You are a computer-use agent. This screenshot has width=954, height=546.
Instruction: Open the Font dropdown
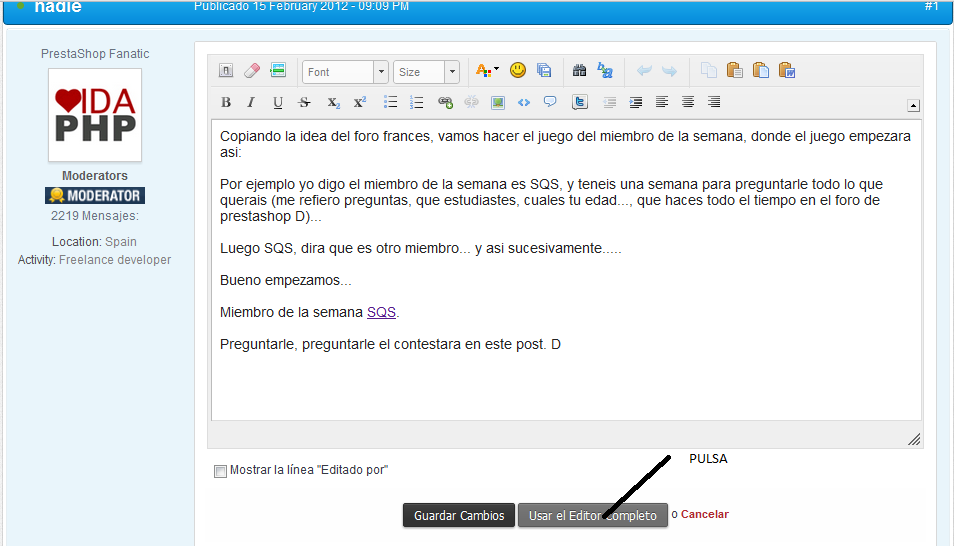tap(345, 72)
